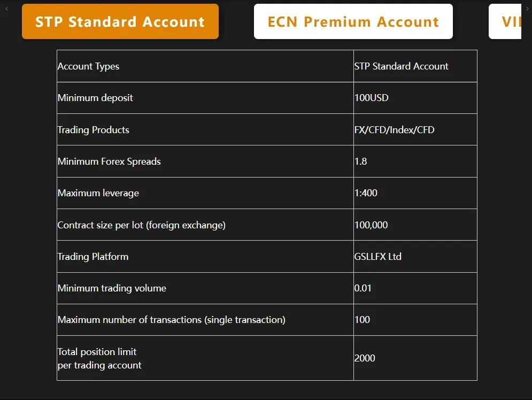Viewport: 532px width, 400px height.
Task: Open the ECN Premium Account tab
Action: click(353, 21)
